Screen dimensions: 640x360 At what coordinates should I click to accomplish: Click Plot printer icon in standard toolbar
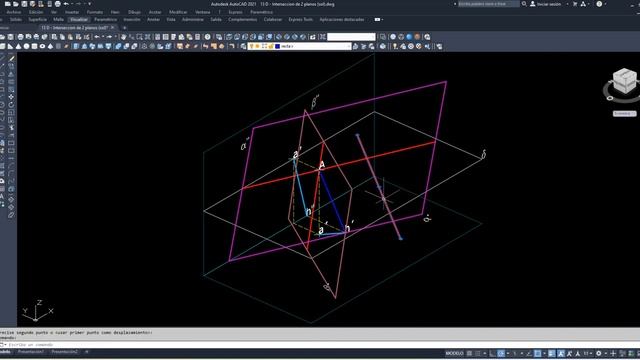20,37
